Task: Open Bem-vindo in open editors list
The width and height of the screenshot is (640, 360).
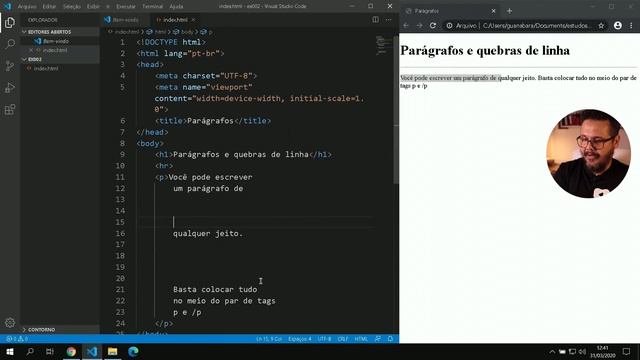Action: (x=56, y=41)
